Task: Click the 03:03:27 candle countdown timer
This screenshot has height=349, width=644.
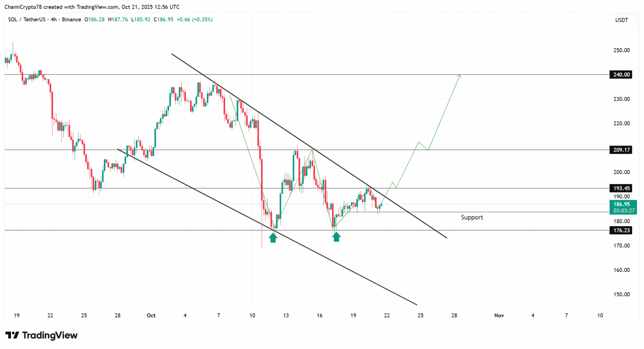Action: pyautogui.click(x=624, y=211)
